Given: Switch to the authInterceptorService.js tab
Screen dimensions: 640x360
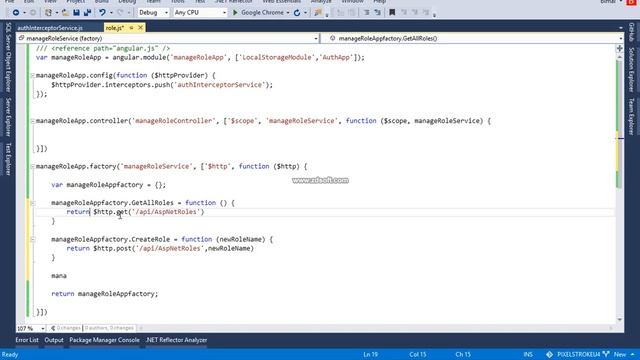Looking at the screenshot, I should 50,28.
